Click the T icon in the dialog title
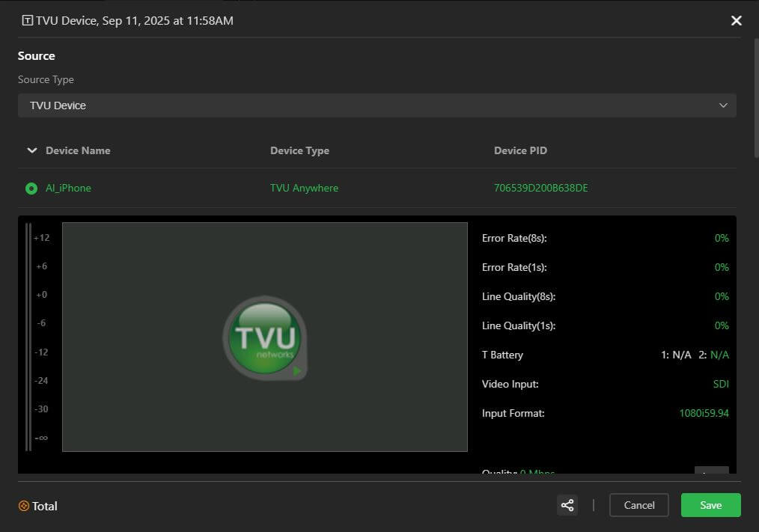Image resolution: width=759 pixels, height=532 pixels. 28,21
